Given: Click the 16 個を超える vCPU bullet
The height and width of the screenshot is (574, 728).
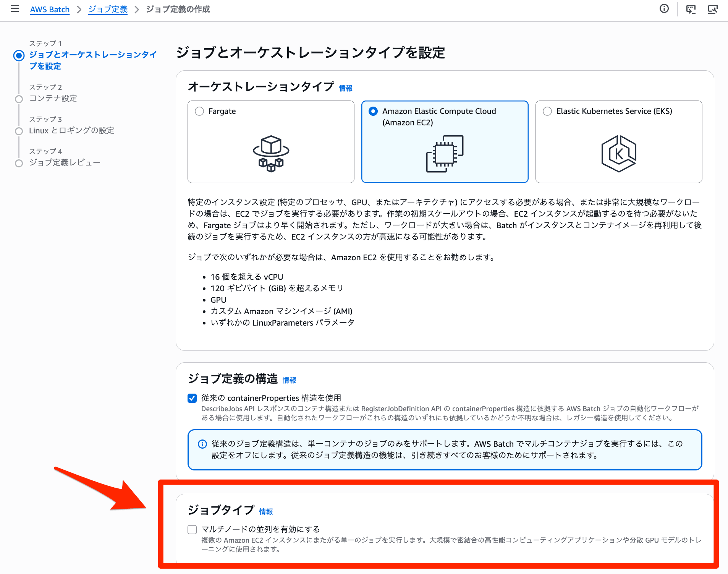Looking at the screenshot, I should tap(247, 277).
